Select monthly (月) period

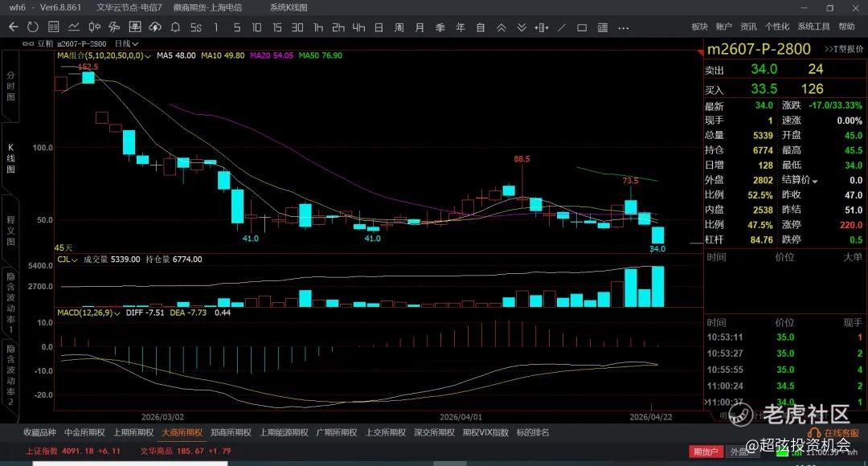tap(420, 27)
